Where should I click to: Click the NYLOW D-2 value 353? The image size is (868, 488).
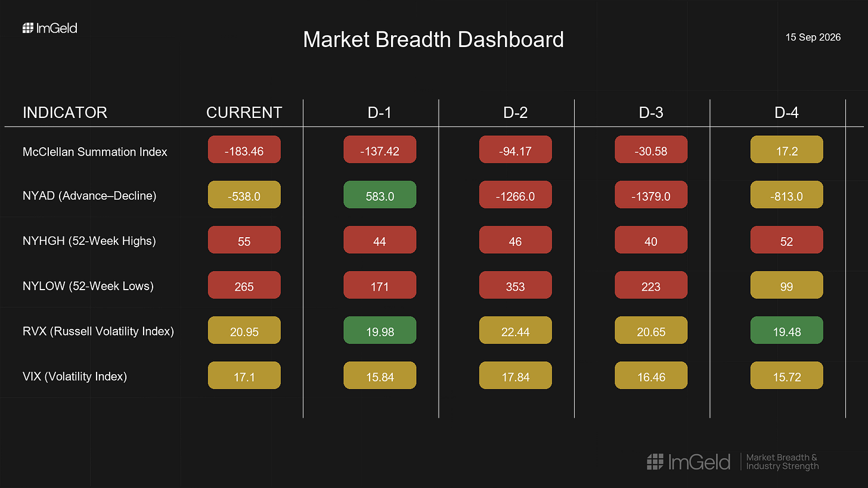[x=515, y=287]
